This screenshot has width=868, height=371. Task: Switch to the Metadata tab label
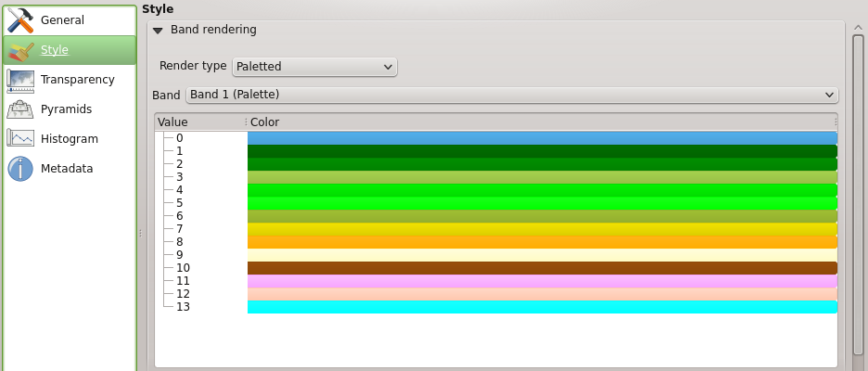tap(67, 169)
